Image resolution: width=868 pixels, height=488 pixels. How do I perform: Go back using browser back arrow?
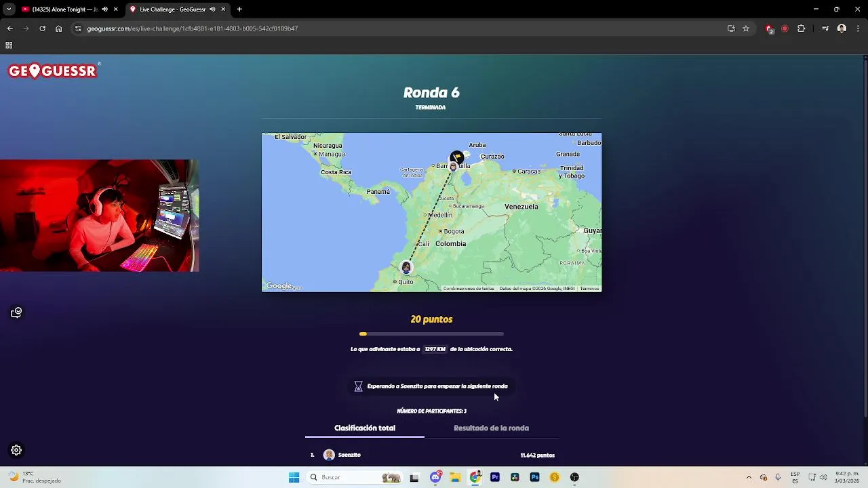tap(9, 28)
